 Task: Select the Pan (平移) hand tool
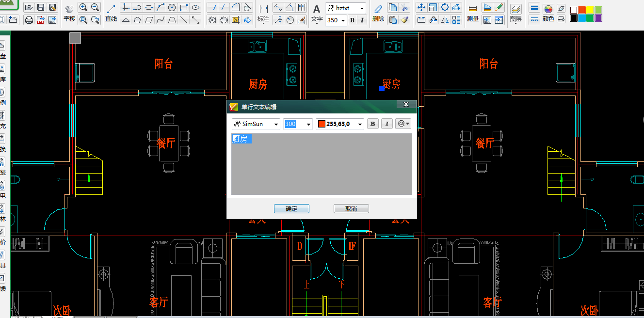69,14
